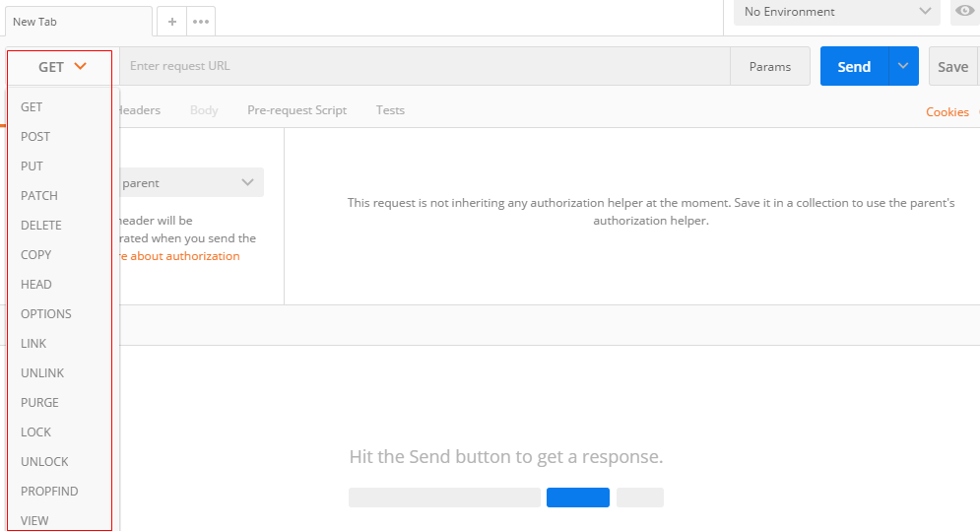The height and width of the screenshot is (531, 980).
Task: Open the No Environment dropdown
Action: pyautogui.click(x=837, y=12)
